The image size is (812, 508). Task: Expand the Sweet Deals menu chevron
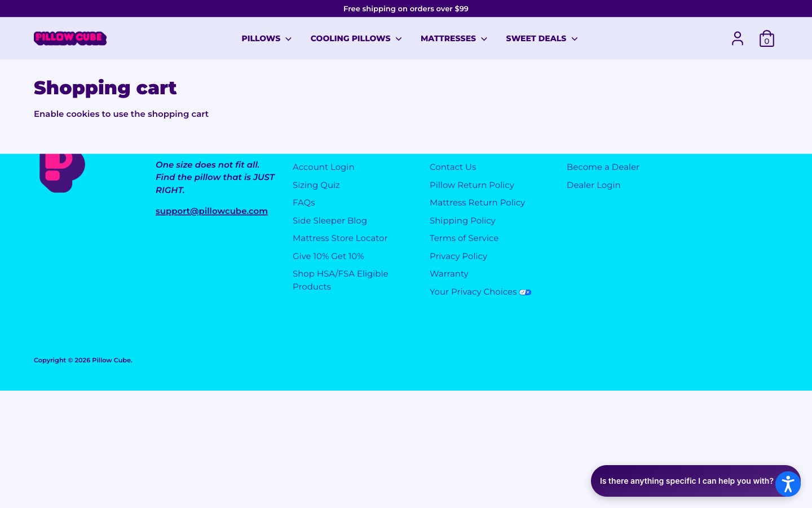point(575,39)
